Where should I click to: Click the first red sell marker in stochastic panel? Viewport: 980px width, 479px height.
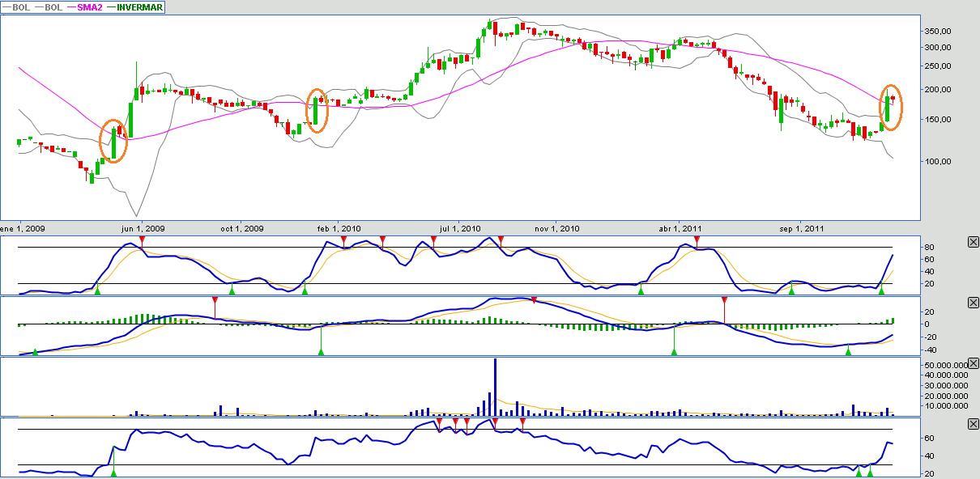click(x=142, y=240)
